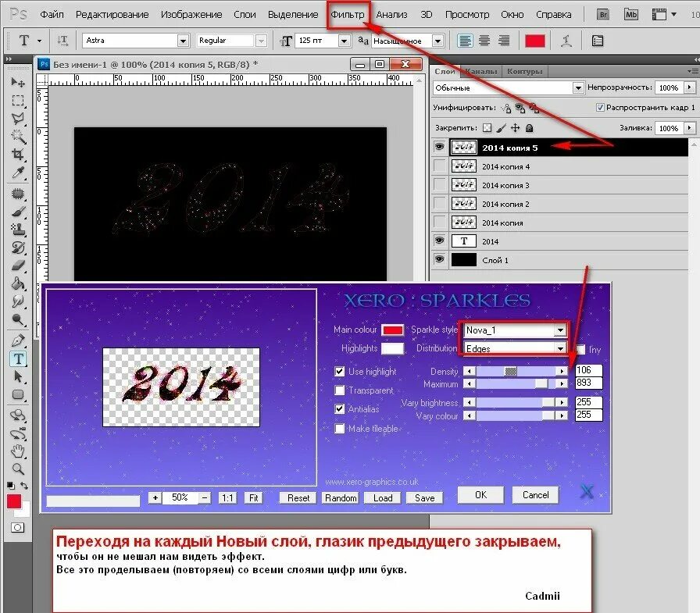Open the character panel icon
The image size is (700, 613).
tap(598, 41)
